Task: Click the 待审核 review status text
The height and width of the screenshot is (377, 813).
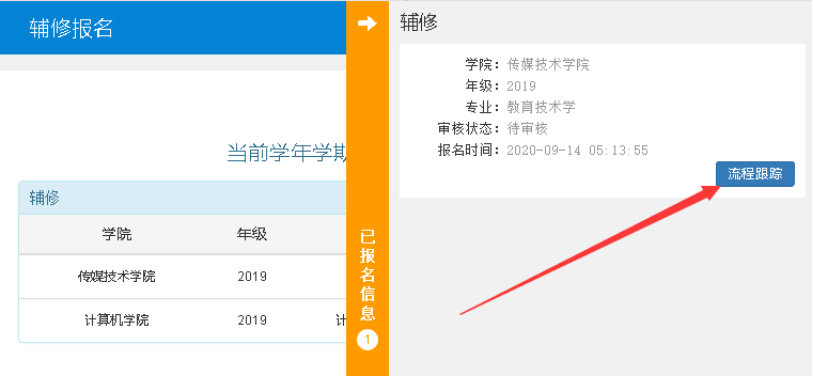Action: tap(527, 129)
